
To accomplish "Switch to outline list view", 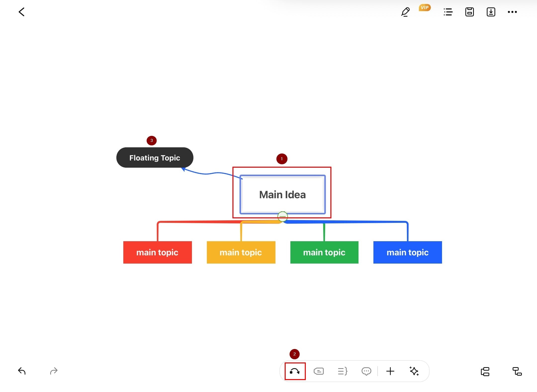I will coord(448,12).
